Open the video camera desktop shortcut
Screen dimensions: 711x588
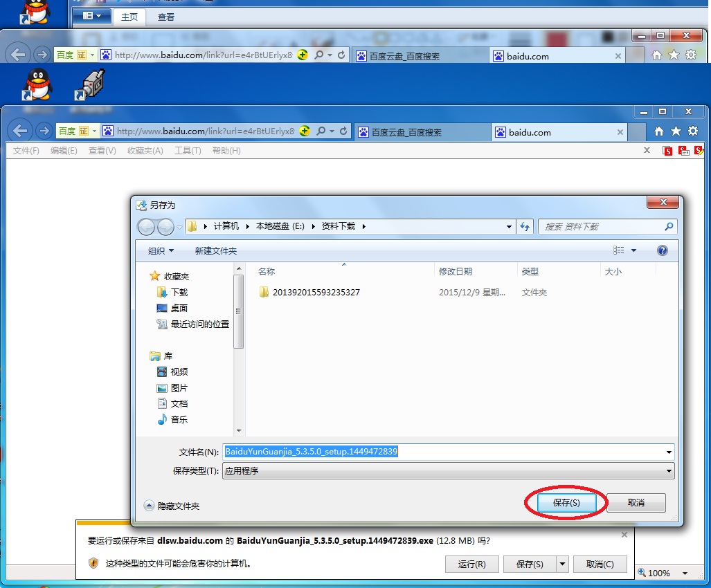(90, 84)
